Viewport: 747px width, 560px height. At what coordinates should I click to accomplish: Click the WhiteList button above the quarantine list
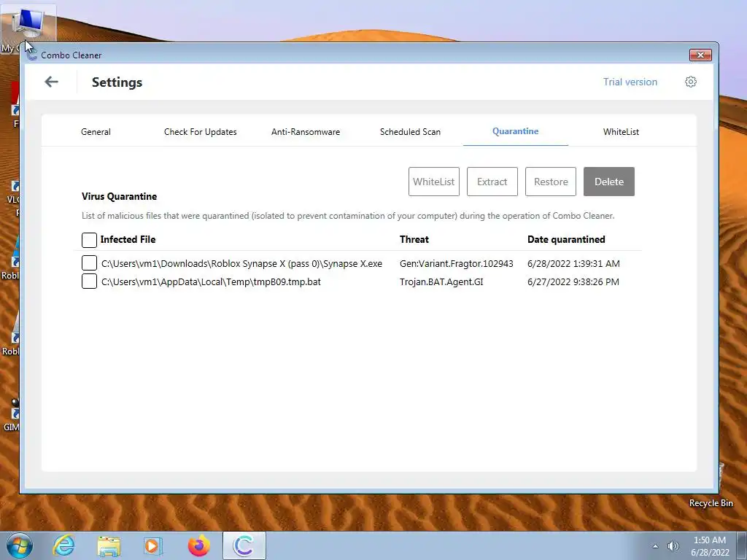(x=434, y=182)
